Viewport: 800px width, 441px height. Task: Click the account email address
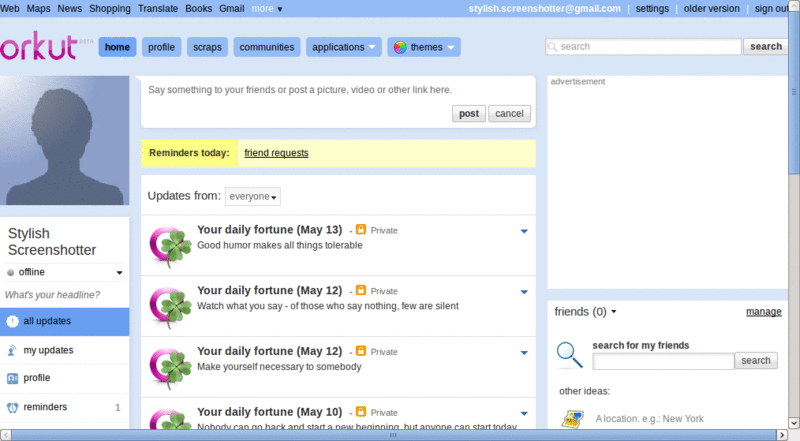point(544,9)
